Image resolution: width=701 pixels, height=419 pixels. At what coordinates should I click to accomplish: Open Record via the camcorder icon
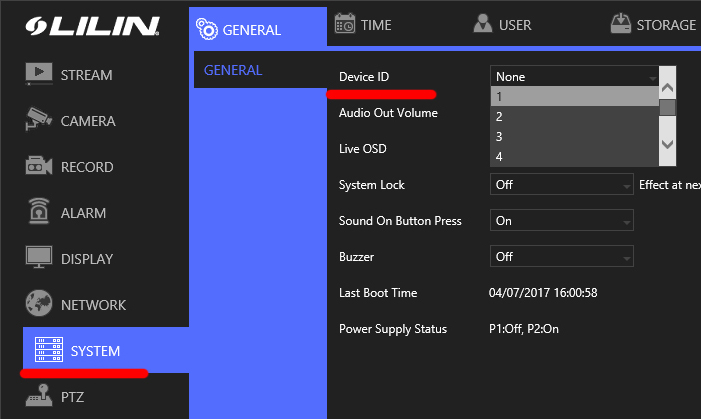pos(39,167)
